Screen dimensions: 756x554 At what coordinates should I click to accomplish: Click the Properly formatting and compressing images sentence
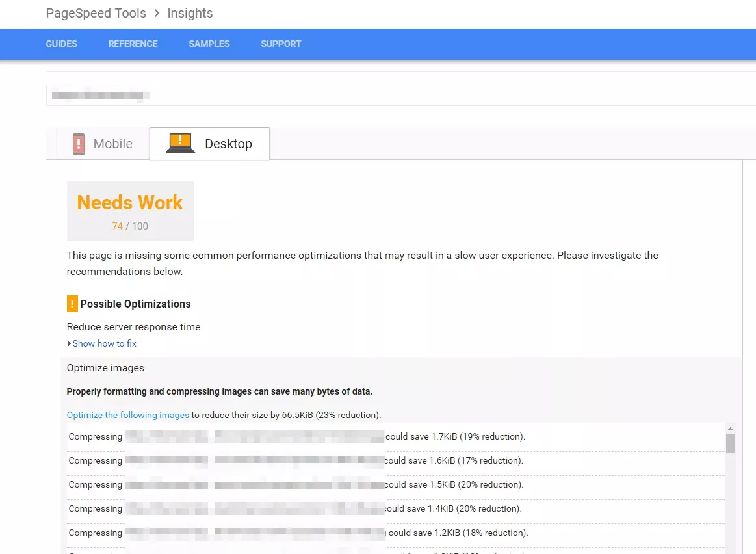(x=219, y=391)
